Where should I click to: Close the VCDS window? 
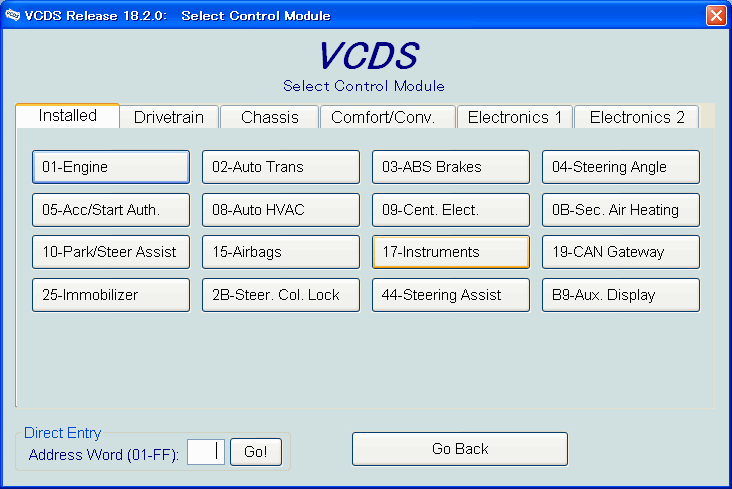click(716, 15)
